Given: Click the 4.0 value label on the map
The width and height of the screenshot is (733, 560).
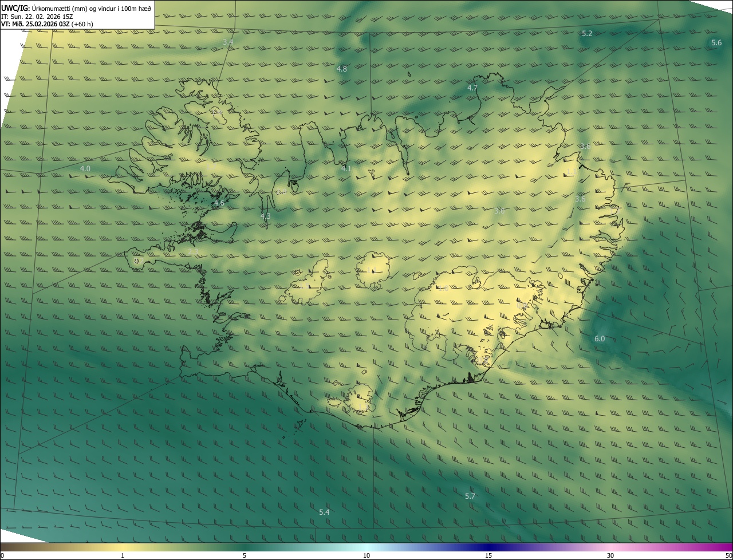Looking at the screenshot, I should coord(85,168).
